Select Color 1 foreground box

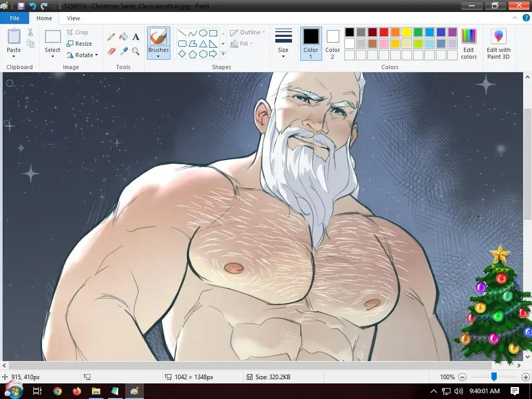click(311, 44)
